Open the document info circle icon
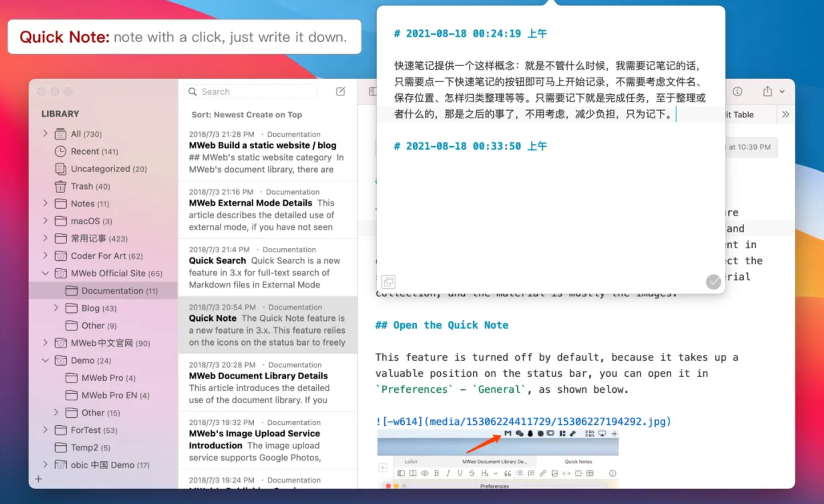 coord(737,91)
